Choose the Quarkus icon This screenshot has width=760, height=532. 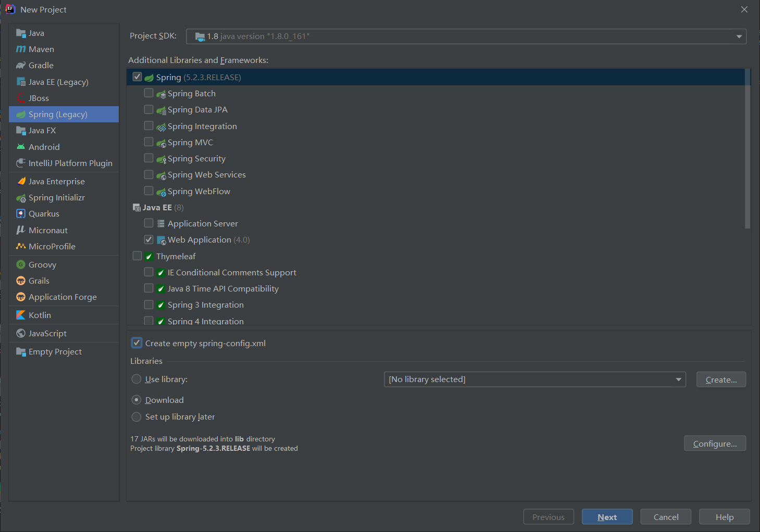[x=21, y=213]
